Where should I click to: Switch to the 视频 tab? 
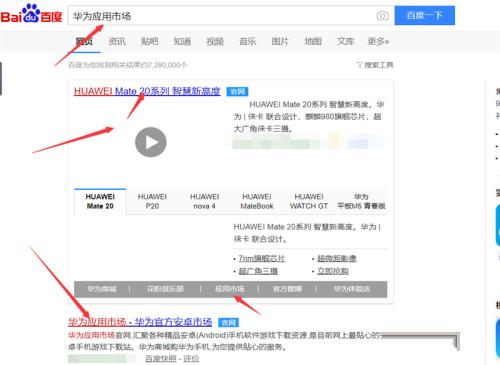pos(215,42)
